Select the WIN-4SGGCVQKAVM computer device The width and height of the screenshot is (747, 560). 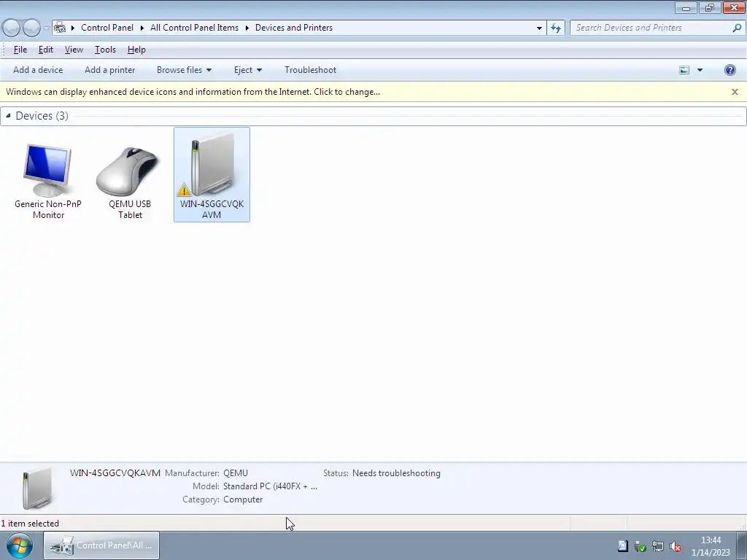212,174
